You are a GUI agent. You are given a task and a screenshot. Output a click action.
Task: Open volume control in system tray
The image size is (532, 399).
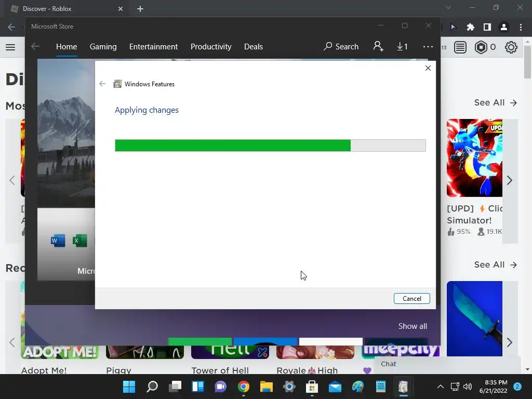468,387
